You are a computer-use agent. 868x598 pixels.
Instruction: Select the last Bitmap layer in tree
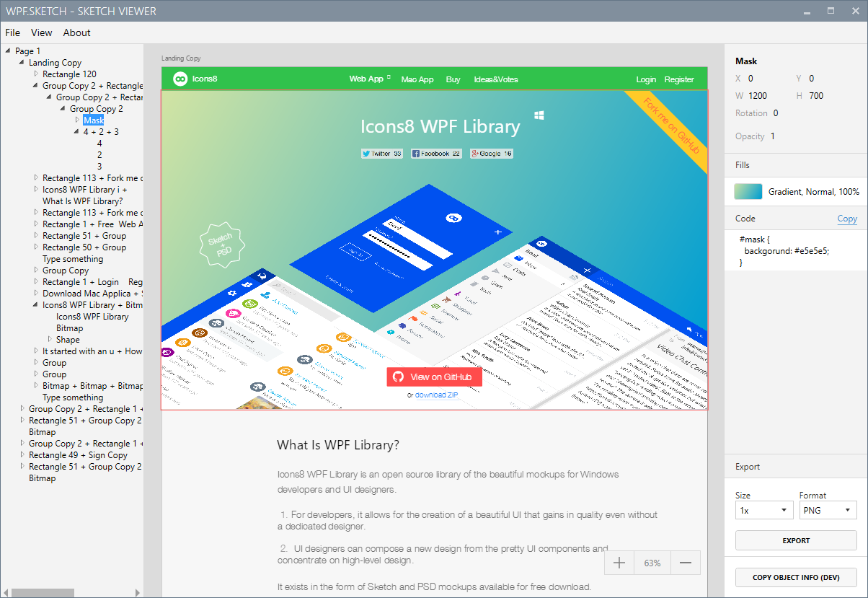click(x=42, y=478)
